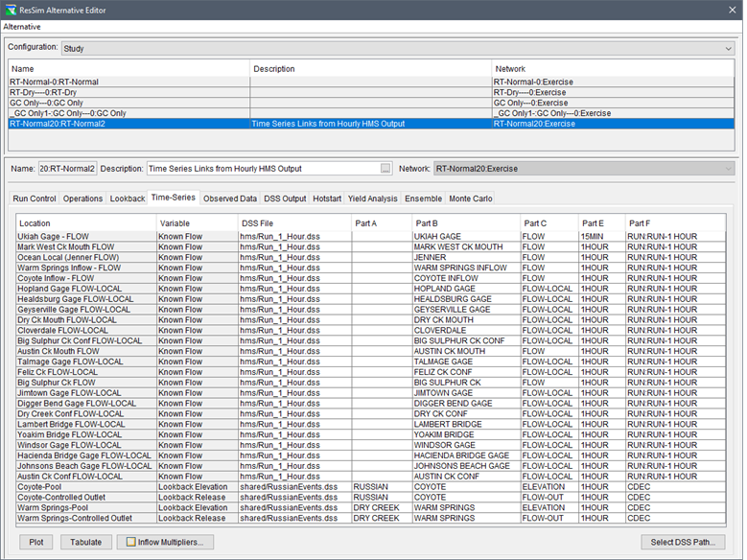Click the Variable column header
Image resolution: width=747 pixels, height=560 pixels.
198,223
